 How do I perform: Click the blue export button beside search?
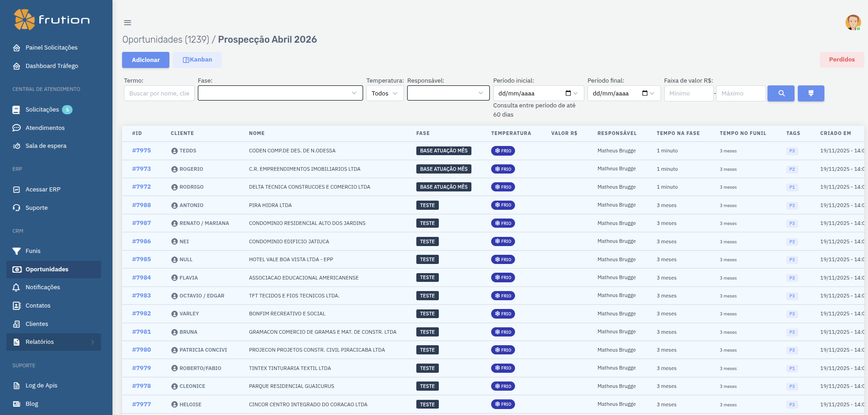tap(811, 93)
